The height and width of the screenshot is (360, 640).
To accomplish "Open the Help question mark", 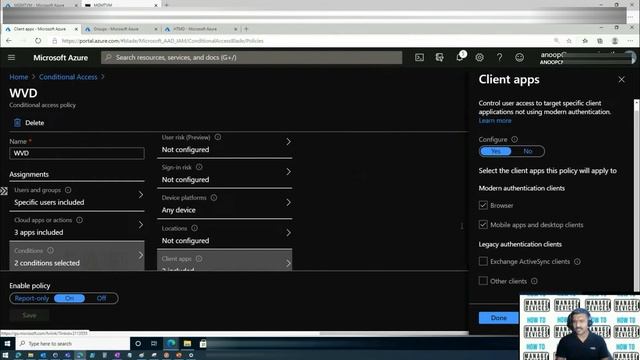I will [x=499, y=58].
